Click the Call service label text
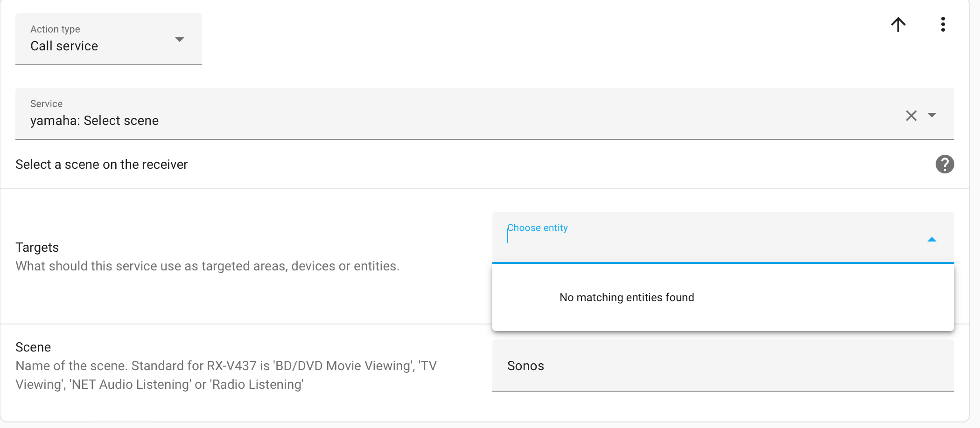 point(64,46)
